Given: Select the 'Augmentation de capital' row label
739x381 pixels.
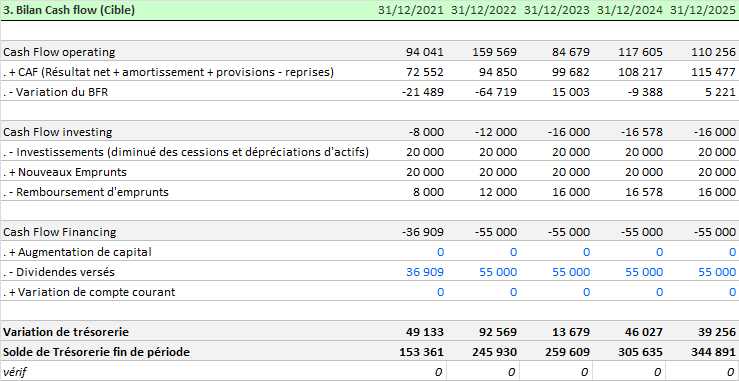Looking at the screenshot, I should 77,252.
